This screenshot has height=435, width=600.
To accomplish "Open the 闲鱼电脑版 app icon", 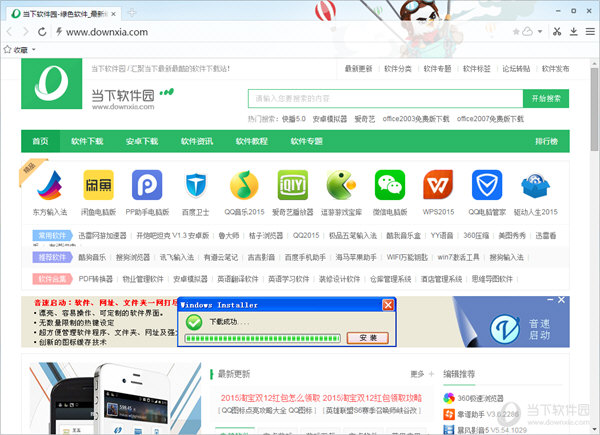I will pyautogui.click(x=98, y=185).
